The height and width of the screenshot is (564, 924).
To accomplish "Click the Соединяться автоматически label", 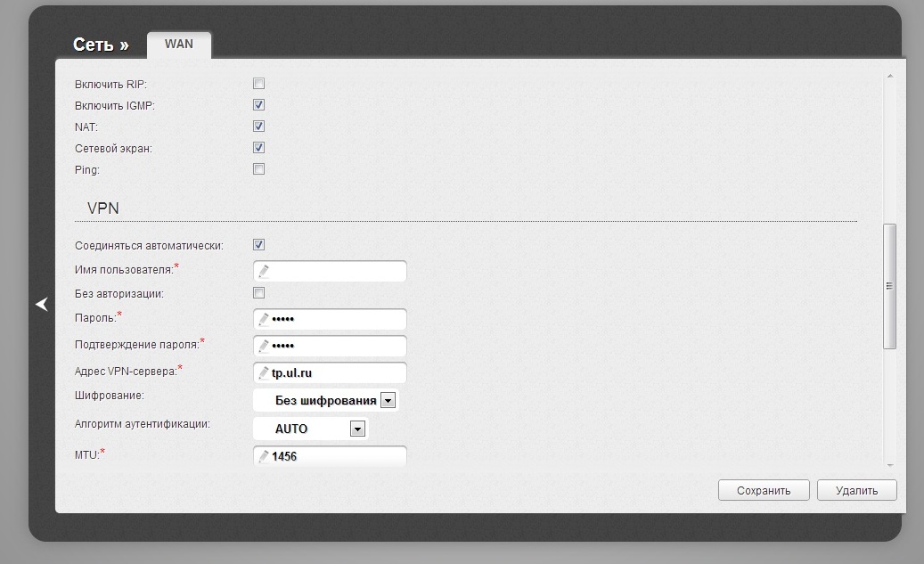I will pyautogui.click(x=149, y=246).
